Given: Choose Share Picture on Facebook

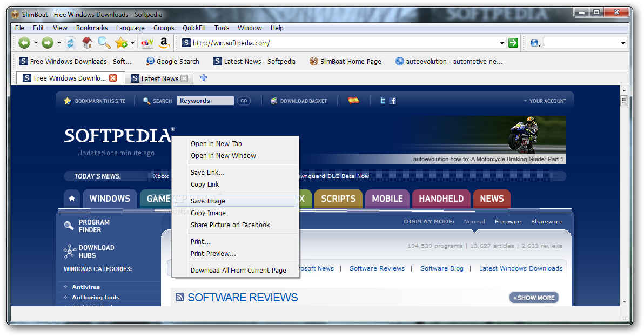Looking at the screenshot, I should click(x=235, y=225).
